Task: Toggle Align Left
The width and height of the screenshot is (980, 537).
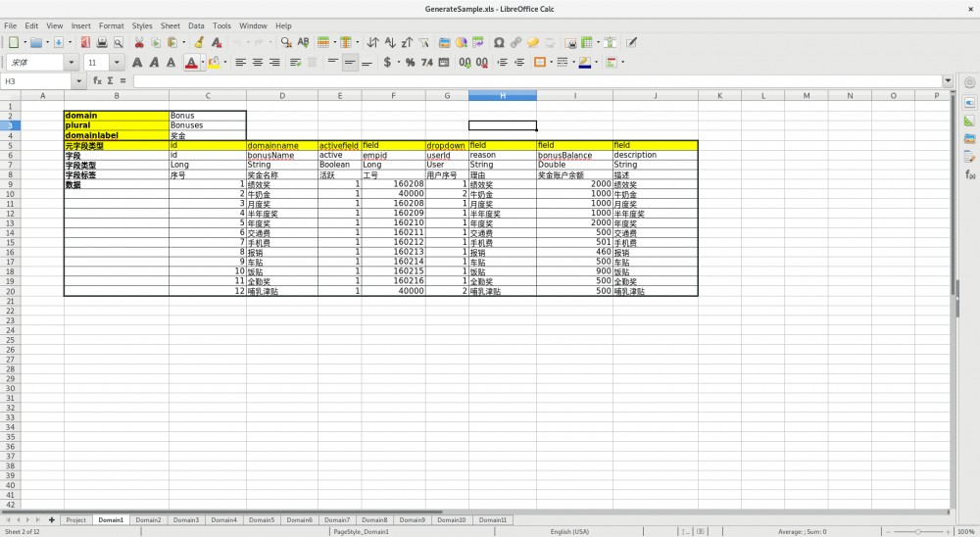Action: tap(241, 62)
